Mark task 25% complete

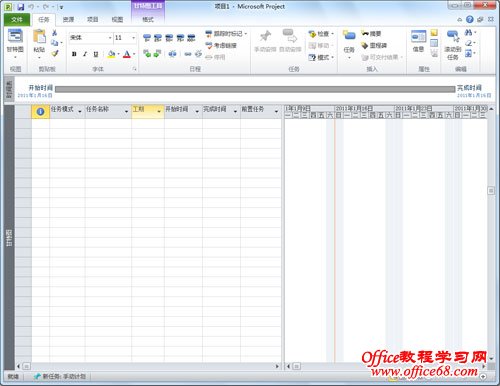158,38
